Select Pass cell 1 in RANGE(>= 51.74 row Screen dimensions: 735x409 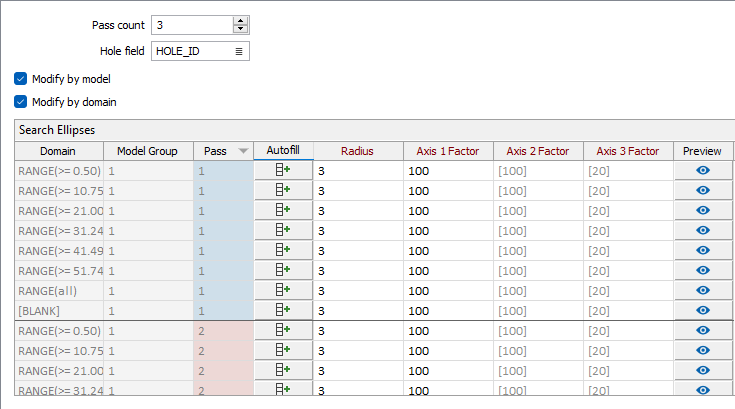click(x=223, y=271)
